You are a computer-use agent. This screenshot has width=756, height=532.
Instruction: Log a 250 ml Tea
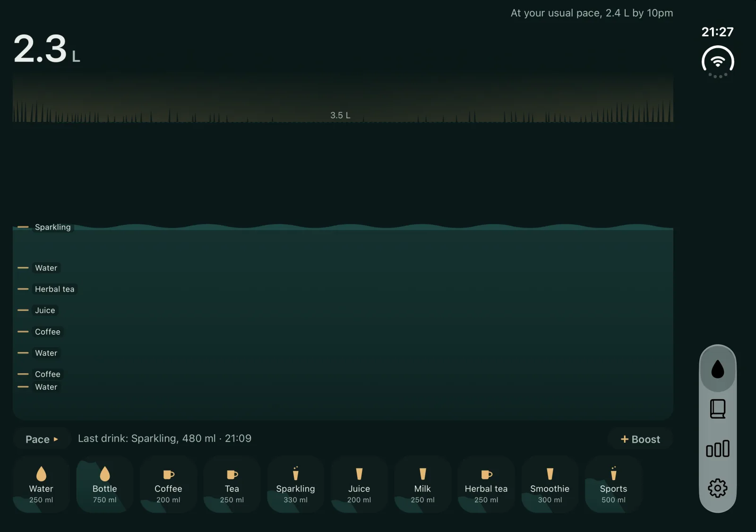[x=232, y=484]
